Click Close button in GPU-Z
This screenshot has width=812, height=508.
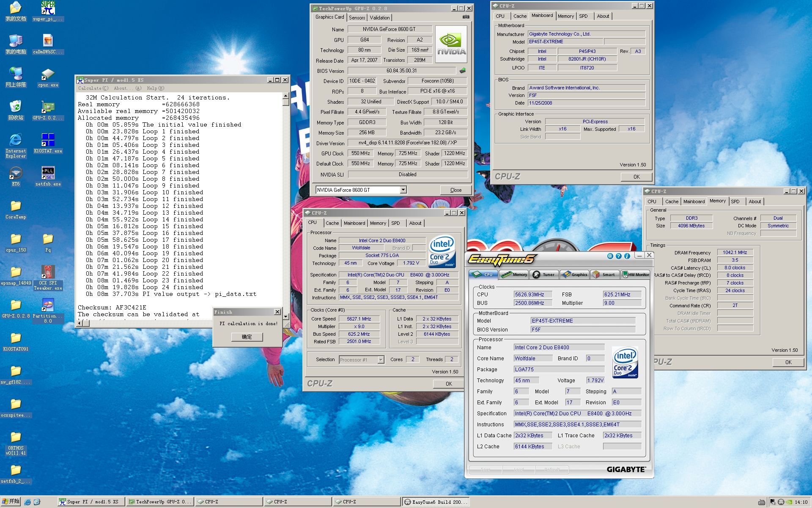pos(456,190)
